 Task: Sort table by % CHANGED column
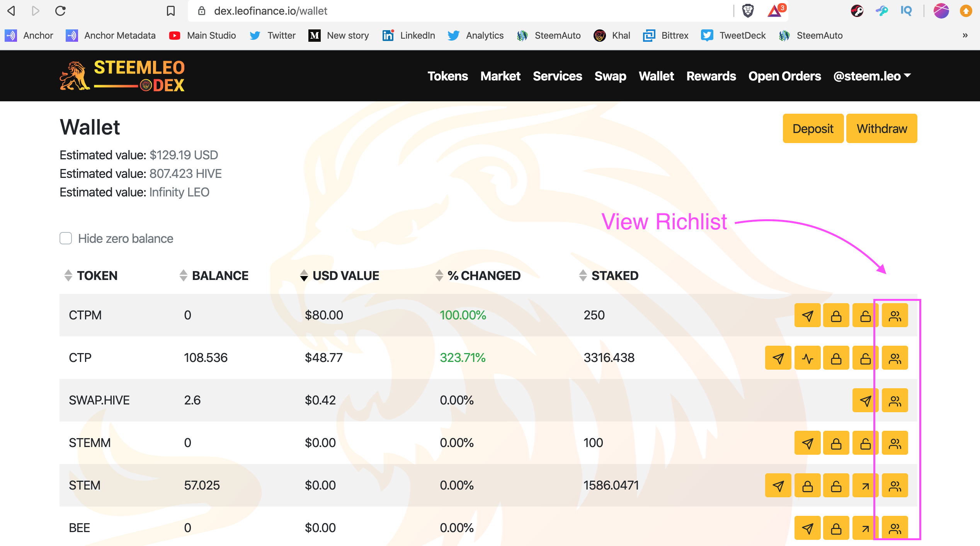coord(478,275)
